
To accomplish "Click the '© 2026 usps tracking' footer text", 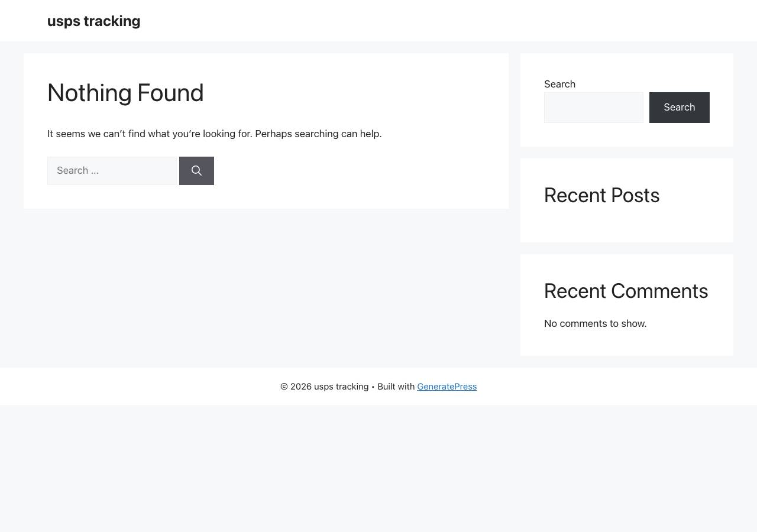I will 324,387.
